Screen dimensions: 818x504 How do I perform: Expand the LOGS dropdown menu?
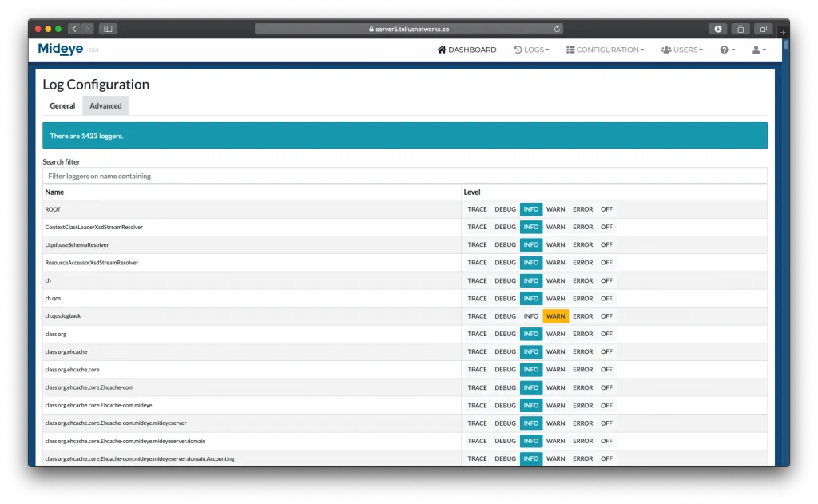pos(531,49)
